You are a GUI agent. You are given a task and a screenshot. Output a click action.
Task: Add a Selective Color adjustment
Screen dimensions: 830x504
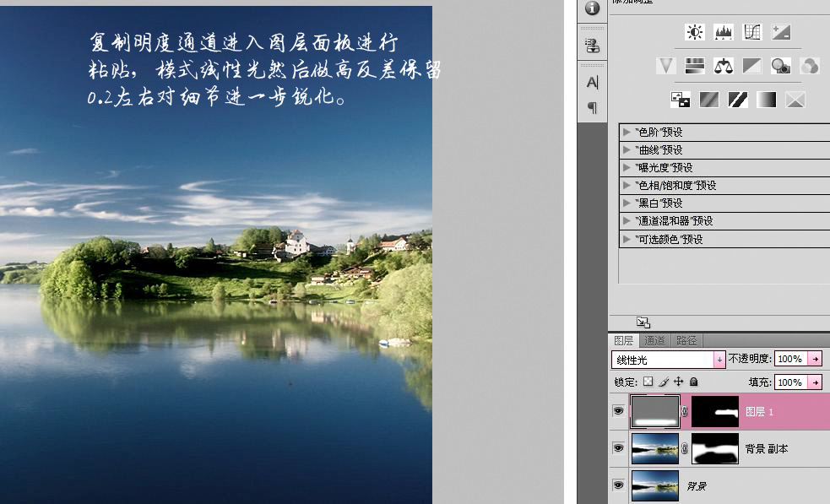point(795,100)
